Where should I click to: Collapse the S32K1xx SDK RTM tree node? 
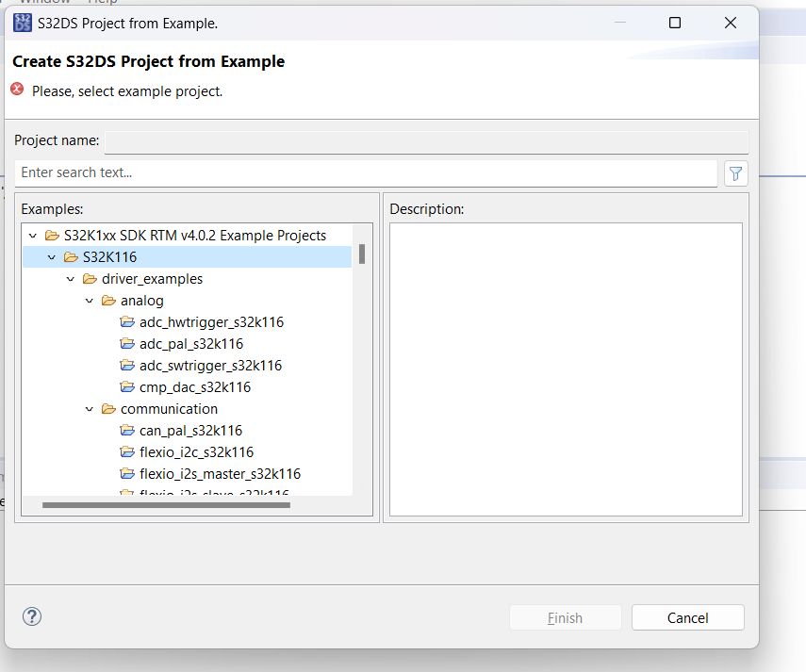click(x=33, y=236)
